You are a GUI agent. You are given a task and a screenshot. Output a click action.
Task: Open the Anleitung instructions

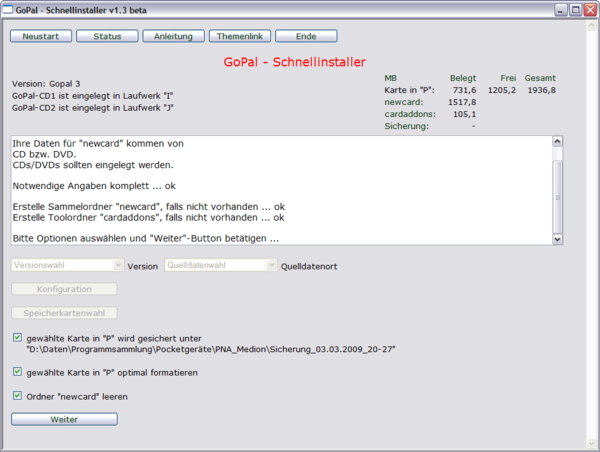pyautogui.click(x=173, y=36)
